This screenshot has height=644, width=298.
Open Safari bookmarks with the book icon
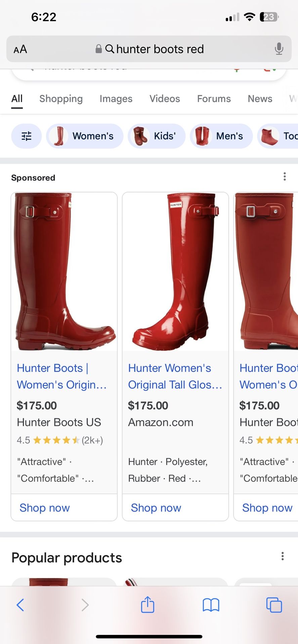tap(211, 605)
